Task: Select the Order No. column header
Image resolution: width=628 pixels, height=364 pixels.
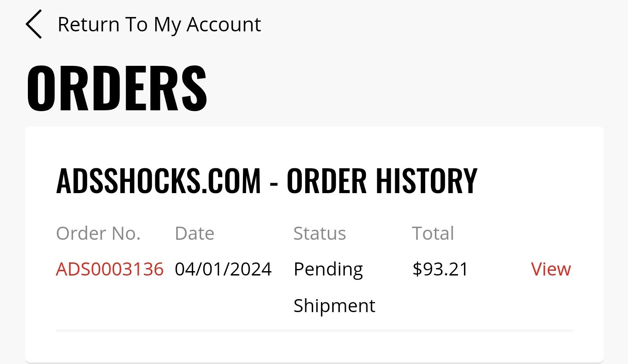Action: coord(99,234)
